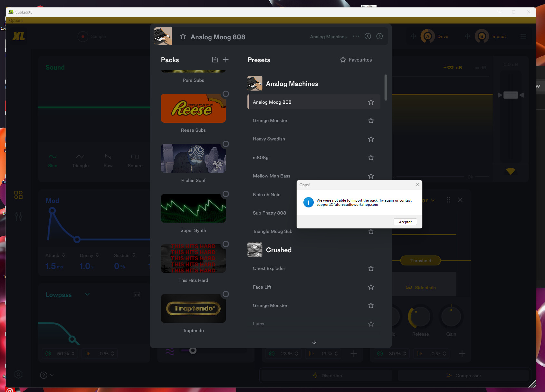Toggle the Traptendo pack selection circle
This screenshot has width=545, height=392.
[226, 294]
